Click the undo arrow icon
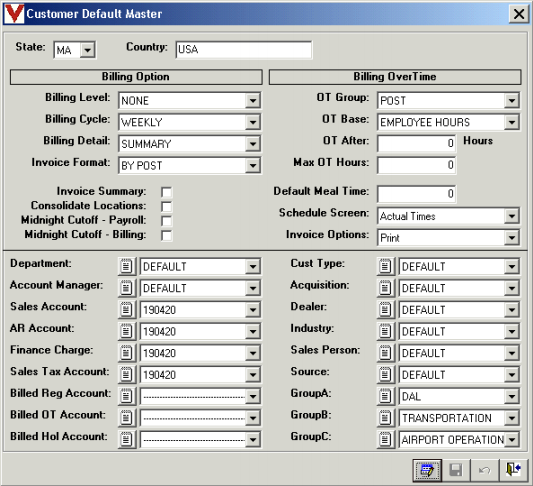 click(484, 470)
